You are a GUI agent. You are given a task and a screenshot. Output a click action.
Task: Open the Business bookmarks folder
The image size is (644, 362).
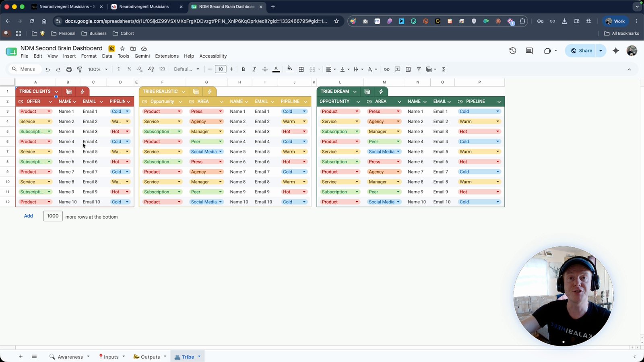coord(94,33)
